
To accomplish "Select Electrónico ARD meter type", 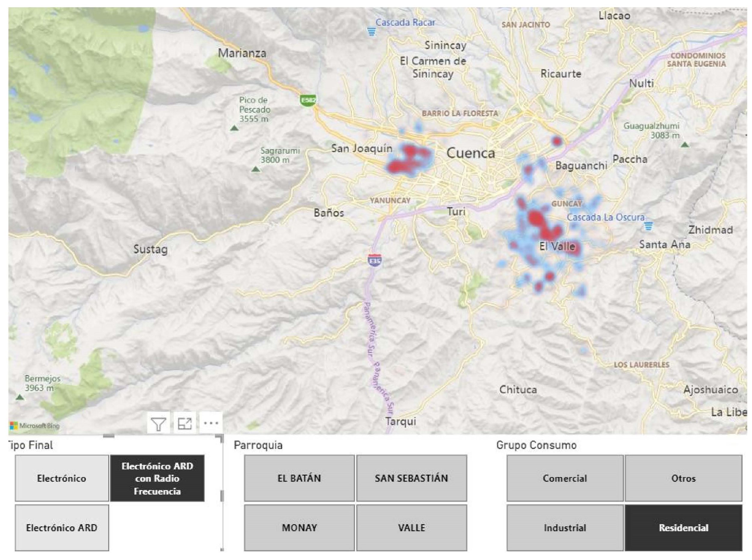I will click(62, 528).
